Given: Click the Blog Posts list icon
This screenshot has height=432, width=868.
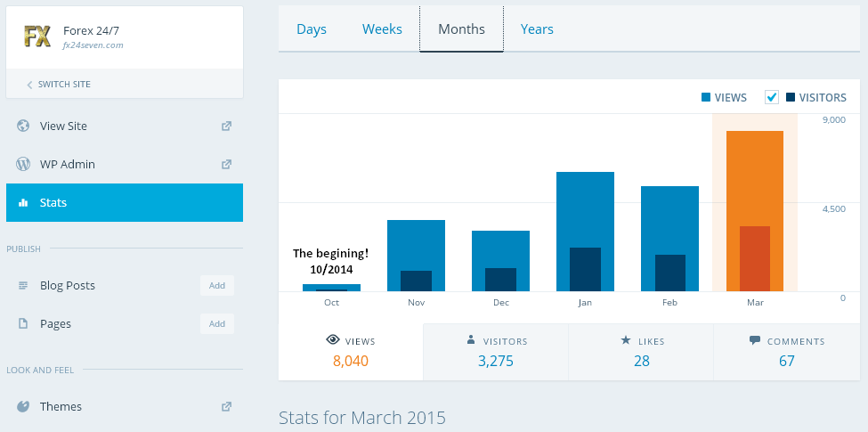Looking at the screenshot, I should click(x=23, y=286).
